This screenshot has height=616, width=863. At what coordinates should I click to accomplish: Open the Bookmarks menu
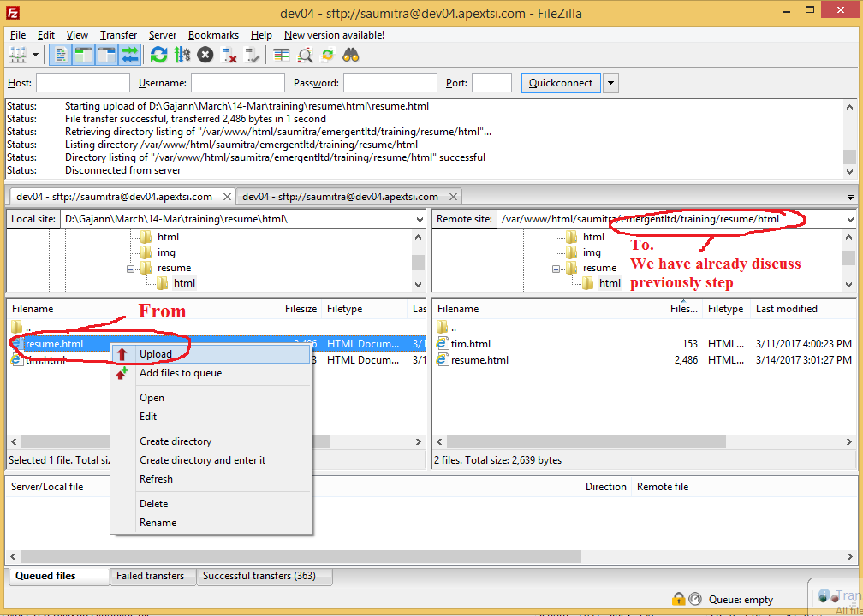tap(213, 35)
